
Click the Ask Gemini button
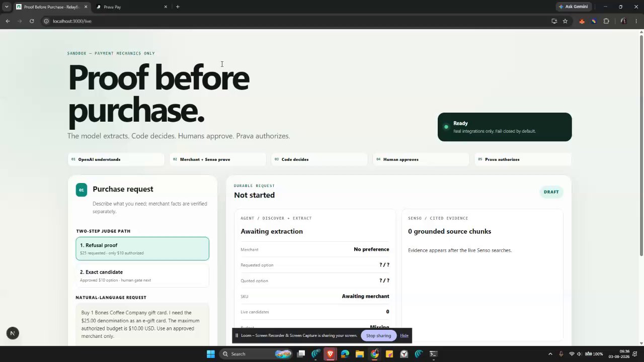(x=574, y=7)
